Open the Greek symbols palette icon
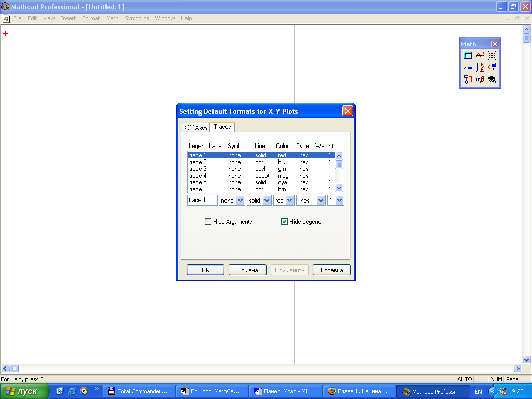The image size is (532, 399). click(x=480, y=79)
